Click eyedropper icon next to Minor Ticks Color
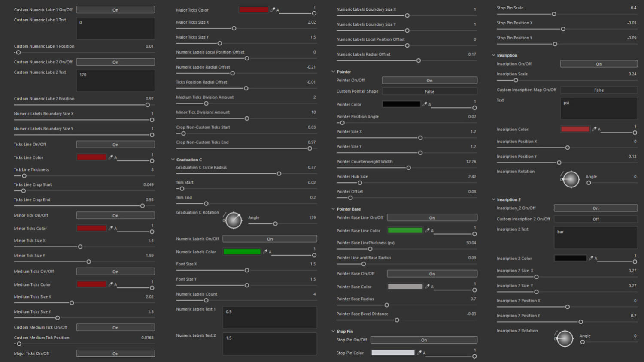 [x=111, y=228]
